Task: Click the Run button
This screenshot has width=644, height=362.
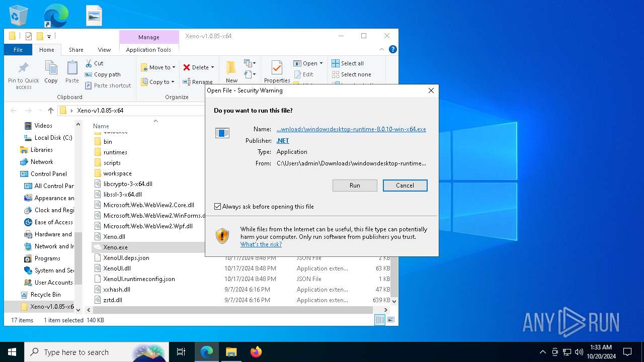Action: (x=355, y=186)
